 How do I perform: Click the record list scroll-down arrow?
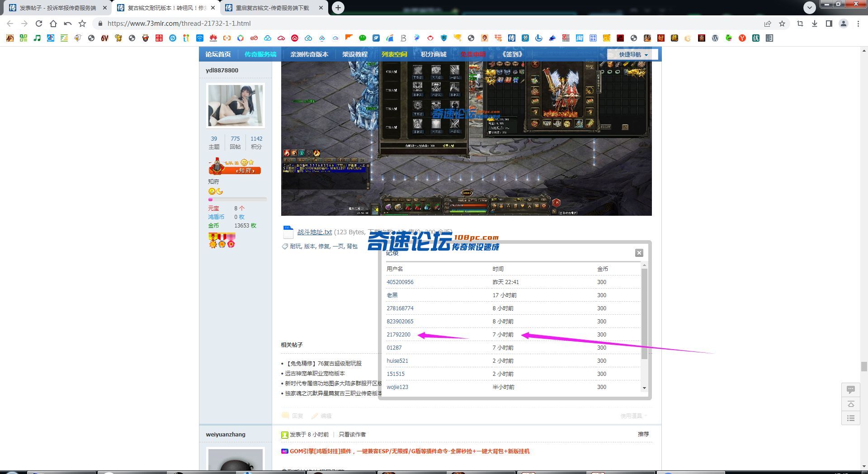pos(644,388)
